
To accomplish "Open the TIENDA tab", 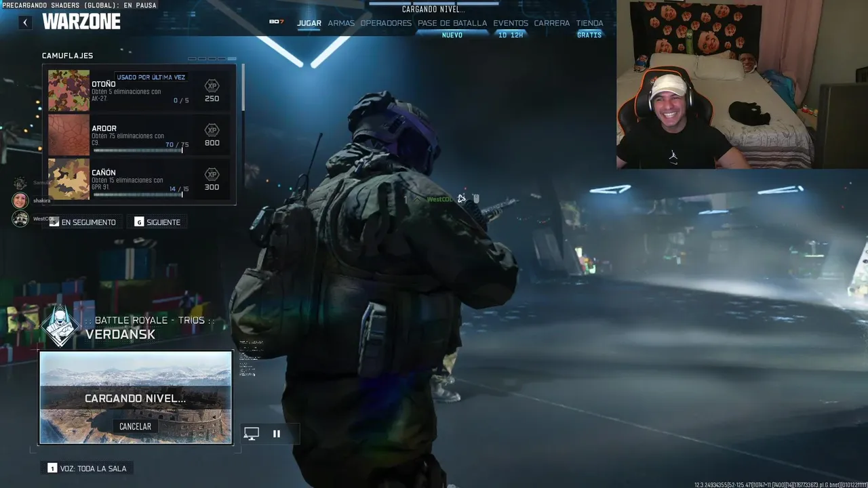I will coord(589,23).
